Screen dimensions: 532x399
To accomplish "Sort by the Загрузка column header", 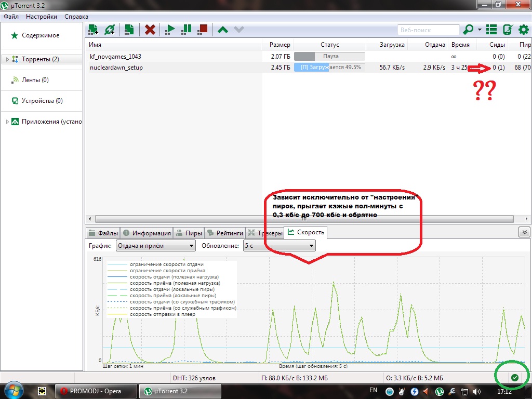I will 387,45.
